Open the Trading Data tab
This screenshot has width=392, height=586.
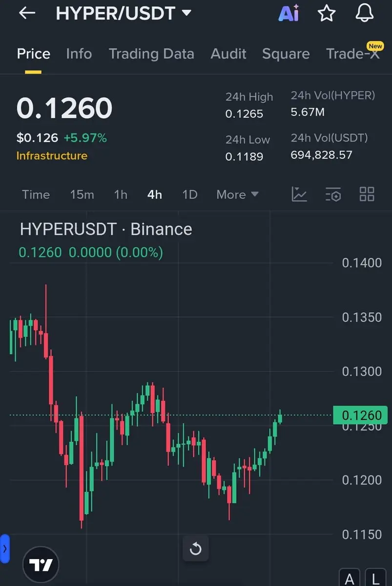click(151, 54)
